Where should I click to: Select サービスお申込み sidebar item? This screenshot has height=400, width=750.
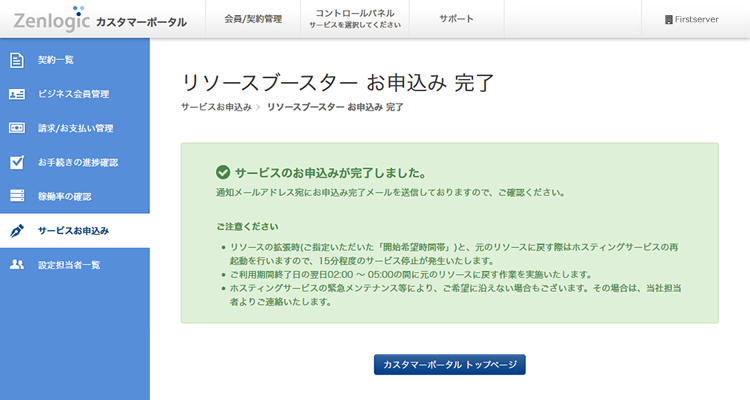pos(75,231)
